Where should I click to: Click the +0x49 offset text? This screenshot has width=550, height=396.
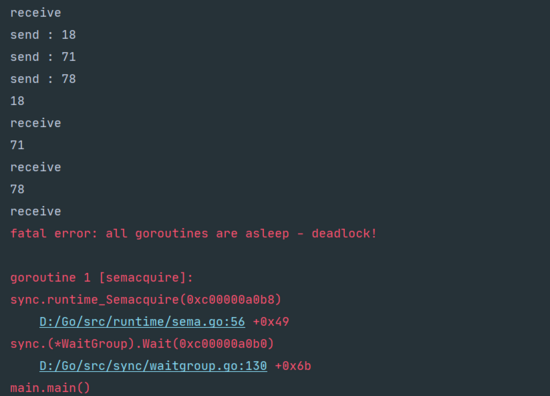[x=271, y=322]
